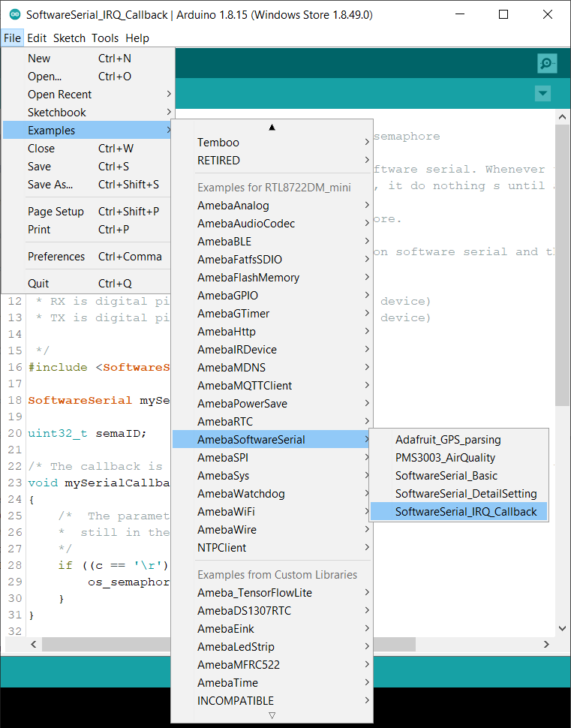Click horizontal scrollbar left arrow
Viewport: 571px width, 728px height.
[34, 645]
